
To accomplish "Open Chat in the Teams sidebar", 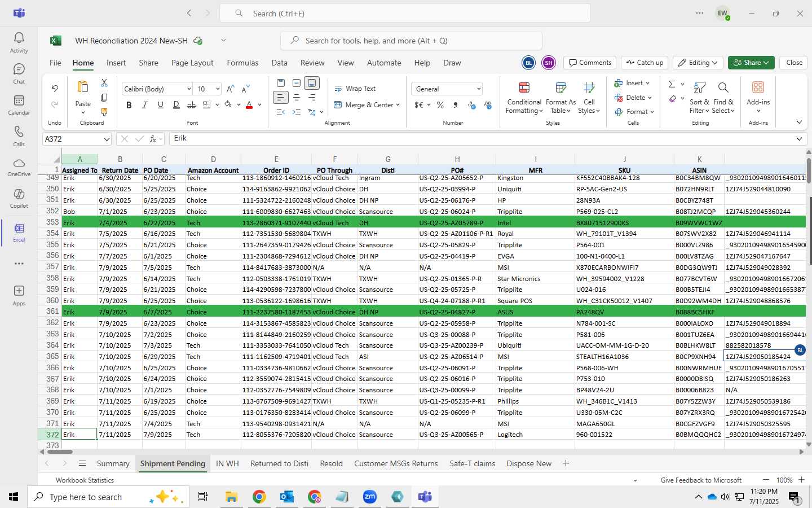I will [x=19, y=74].
